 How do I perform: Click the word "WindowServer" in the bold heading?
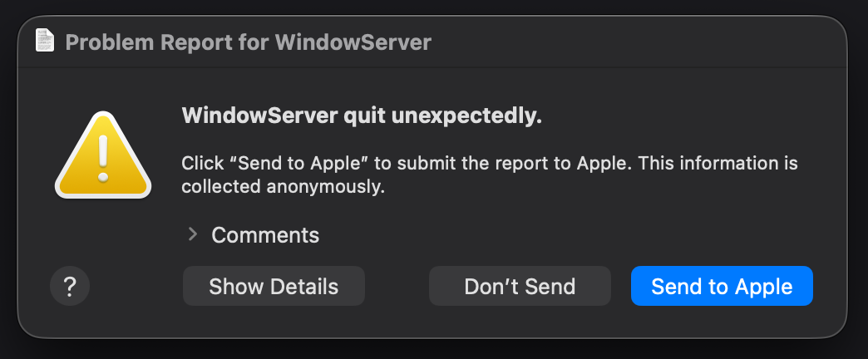(259, 116)
